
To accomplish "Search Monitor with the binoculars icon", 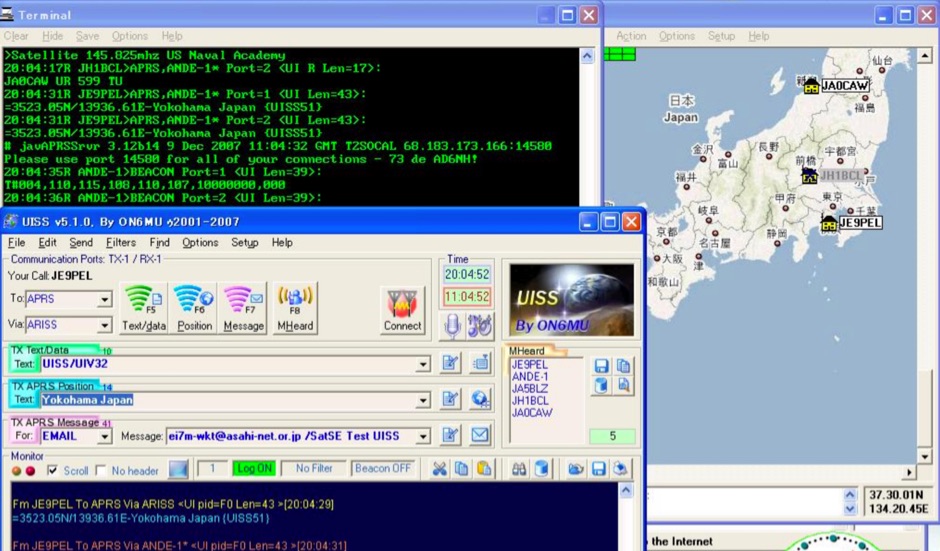I will (x=519, y=469).
